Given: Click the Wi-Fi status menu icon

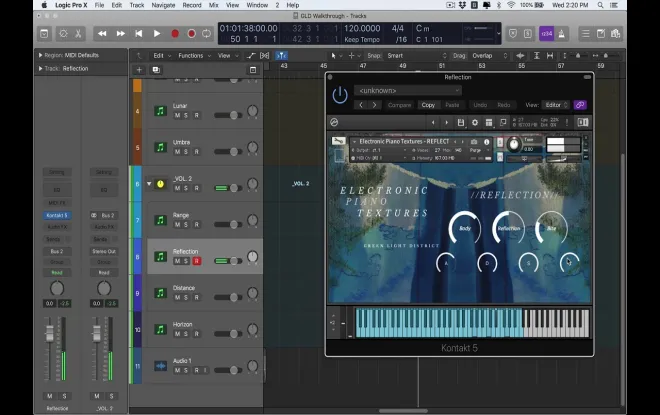Looking at the screenshot, I should [511, 5].
